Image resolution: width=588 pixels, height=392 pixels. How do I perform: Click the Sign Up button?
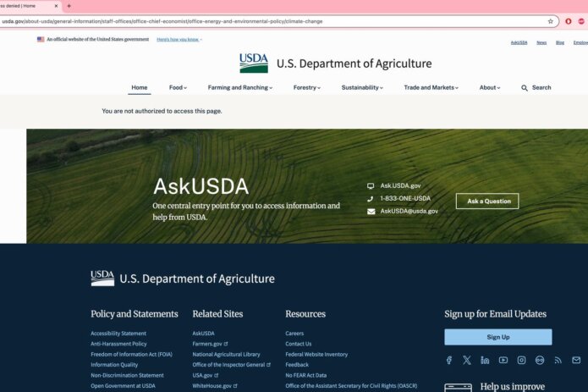[497, 337]
